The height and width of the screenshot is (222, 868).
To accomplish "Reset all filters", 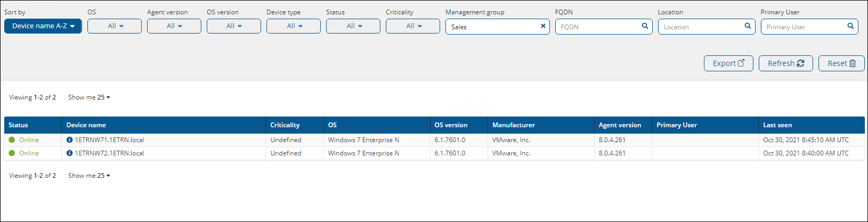I will [841, 63].
